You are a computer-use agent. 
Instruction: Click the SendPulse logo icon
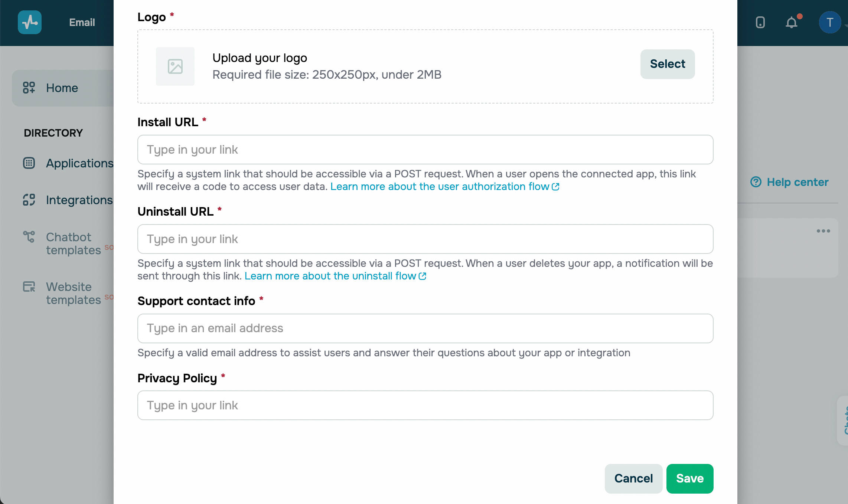click(30, 22)
